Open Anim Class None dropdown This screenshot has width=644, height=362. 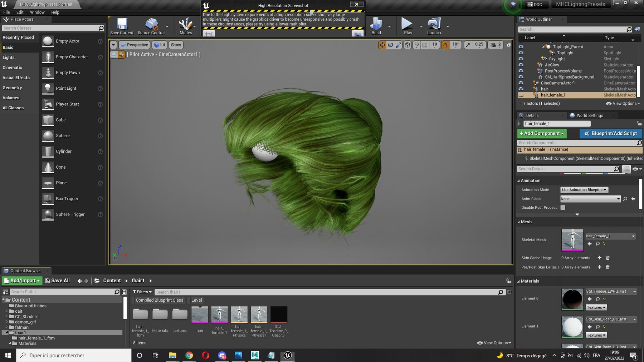[x=590, y=199]
